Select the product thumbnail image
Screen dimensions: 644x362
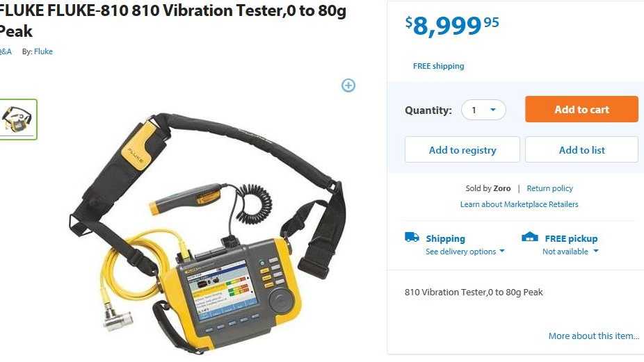click(17, 119)
